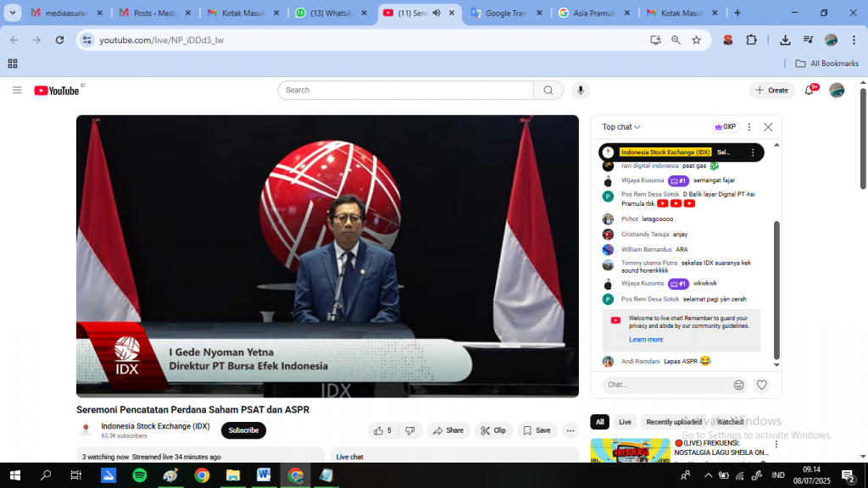Dislike the video with thumbs down
The image size is (868, 488).
(409, 430)
